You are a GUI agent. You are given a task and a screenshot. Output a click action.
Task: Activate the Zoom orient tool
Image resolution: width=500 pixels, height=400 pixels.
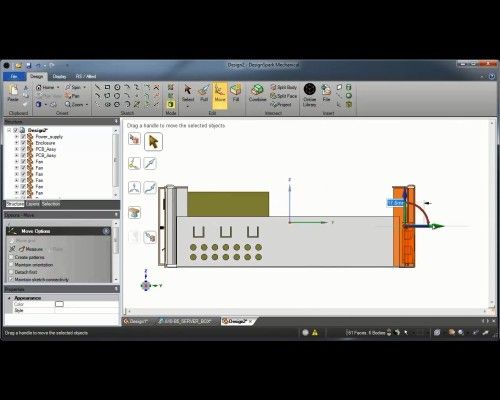point(74,105)
